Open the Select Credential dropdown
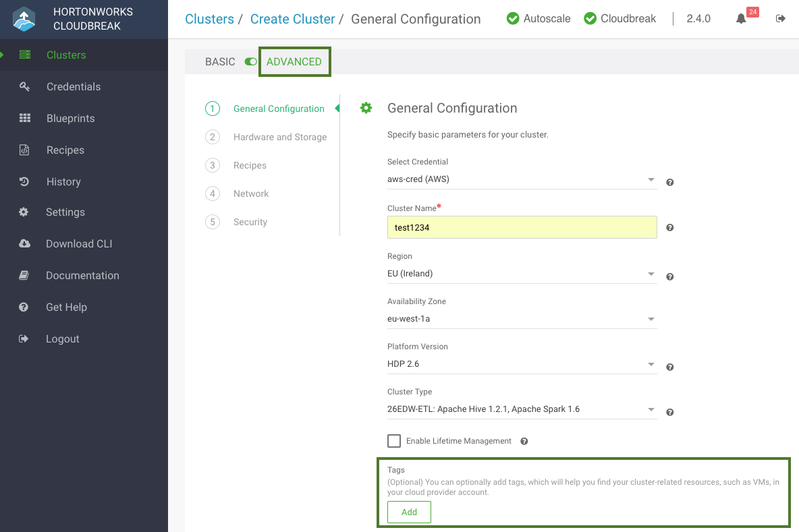Image resolution: width=799 pixels, height=532 pixels. coord(522,179)
